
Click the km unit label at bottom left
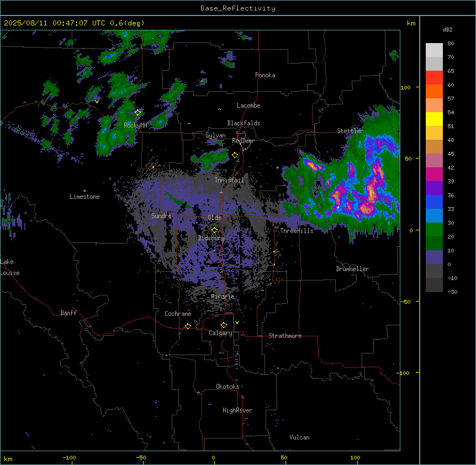point(8,459)
